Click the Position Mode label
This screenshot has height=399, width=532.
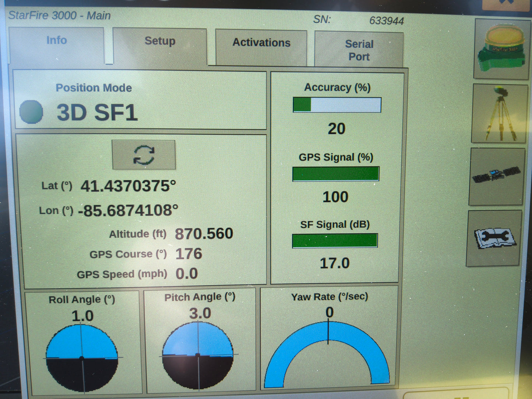(94, 88)
